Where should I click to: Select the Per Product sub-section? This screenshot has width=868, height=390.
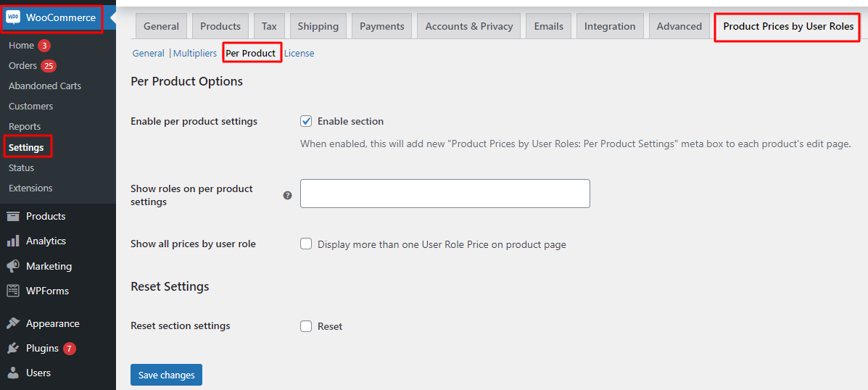click(251, 54)
